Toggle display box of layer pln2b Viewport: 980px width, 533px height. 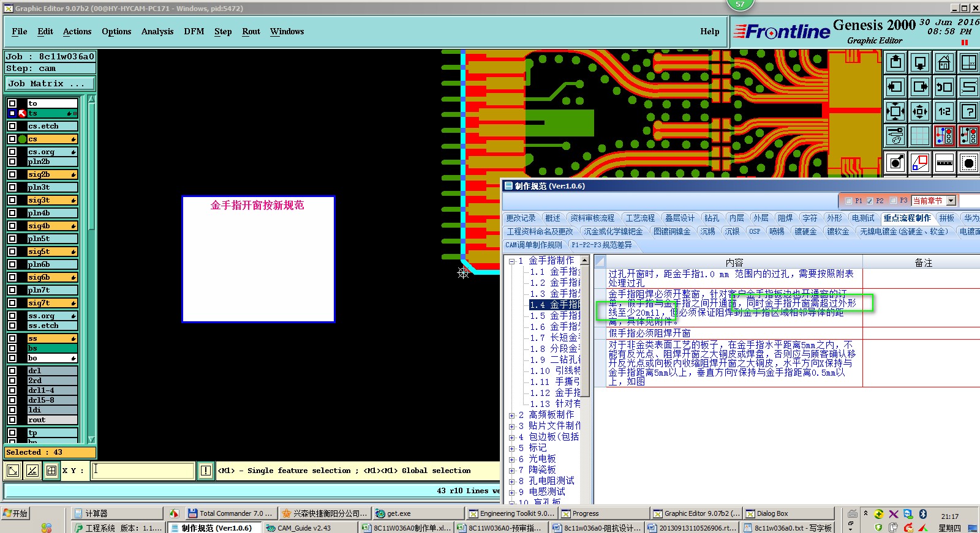coord(12,162)
